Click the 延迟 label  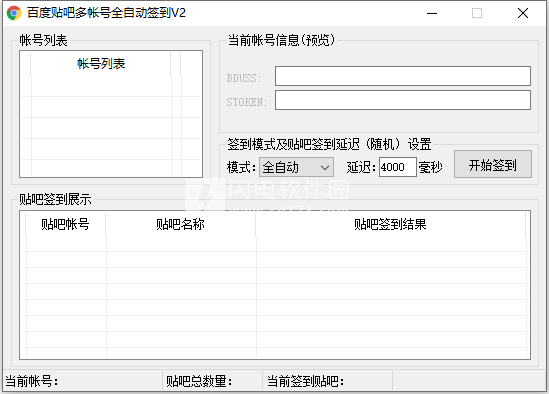361,167
